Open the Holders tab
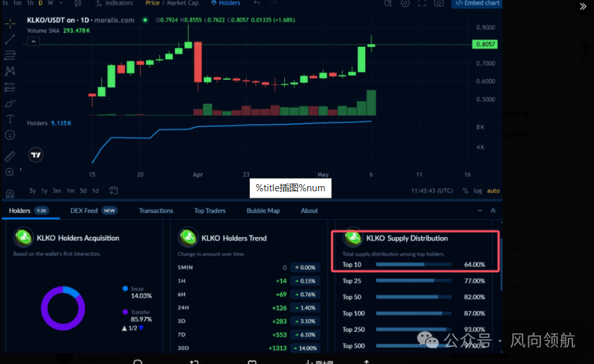 pos(31,210)
